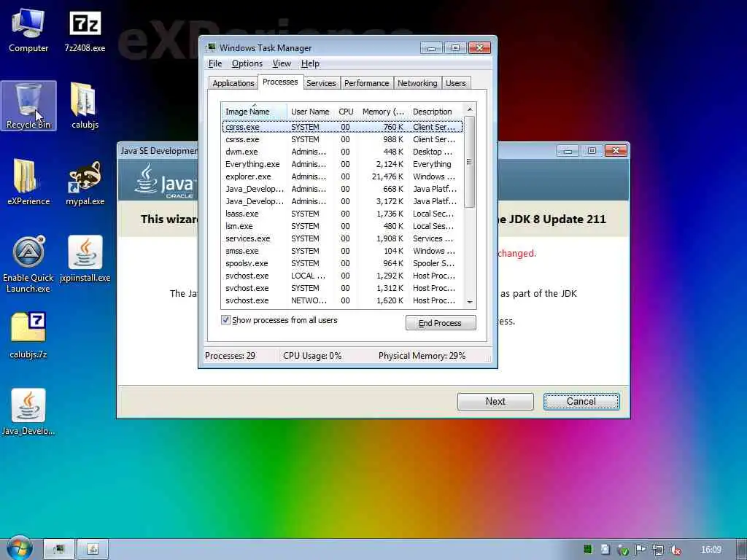Select the csrss.exe row using 988 K
747x560 pixels.
tap(342, 139)
